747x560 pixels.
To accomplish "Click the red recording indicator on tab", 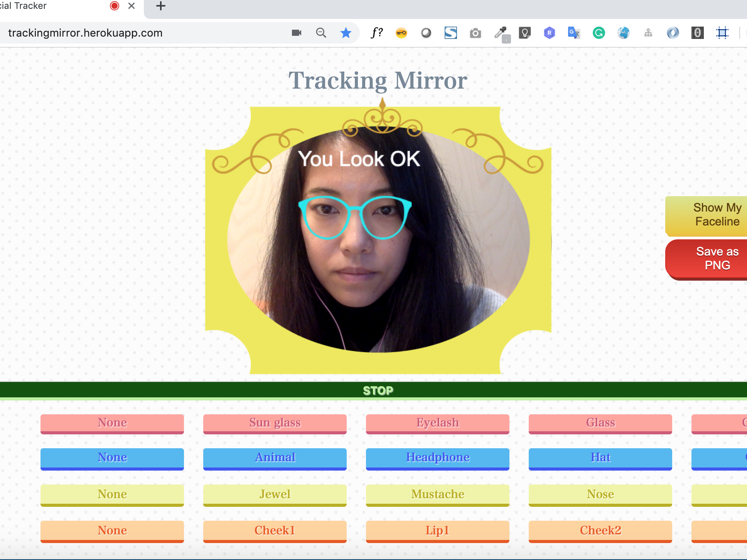I will click(x=115, y=6).
